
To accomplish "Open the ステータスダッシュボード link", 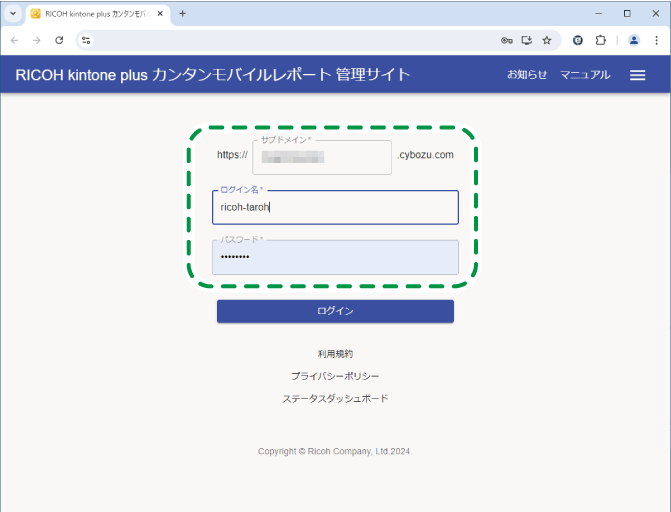I will coord(335,399).
